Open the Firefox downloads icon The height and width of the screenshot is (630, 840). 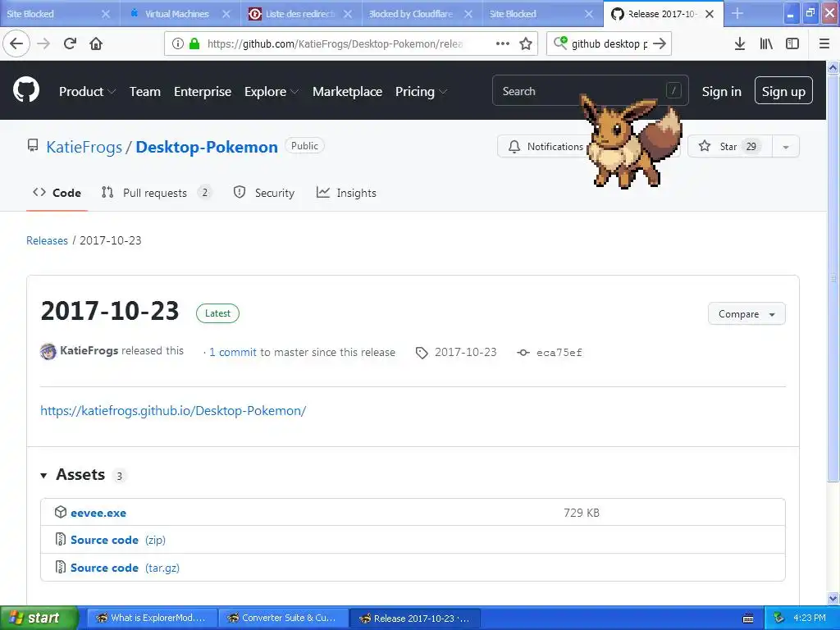[x=740, y=43]
